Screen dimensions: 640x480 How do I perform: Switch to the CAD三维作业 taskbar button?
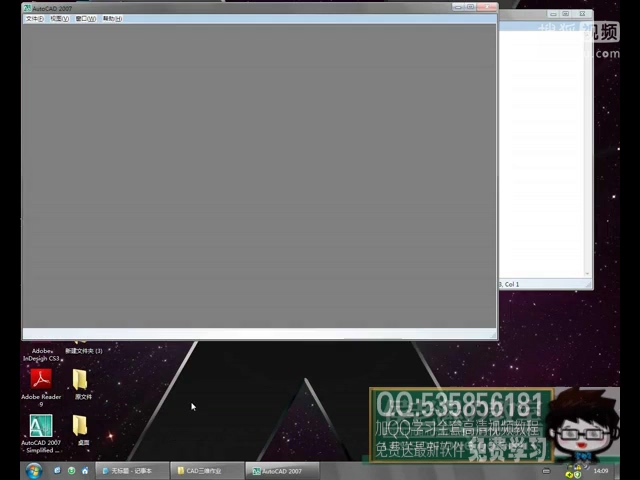207,471
